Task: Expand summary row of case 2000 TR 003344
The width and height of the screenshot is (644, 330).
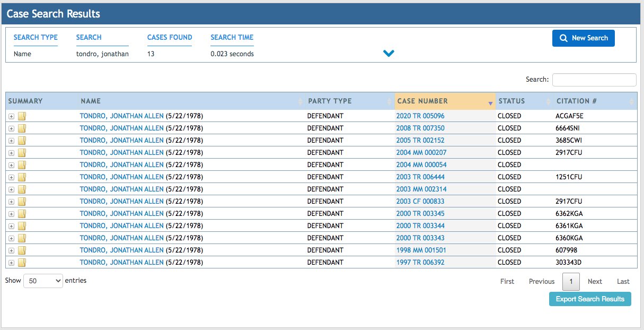Action: [x=12, y=226]
